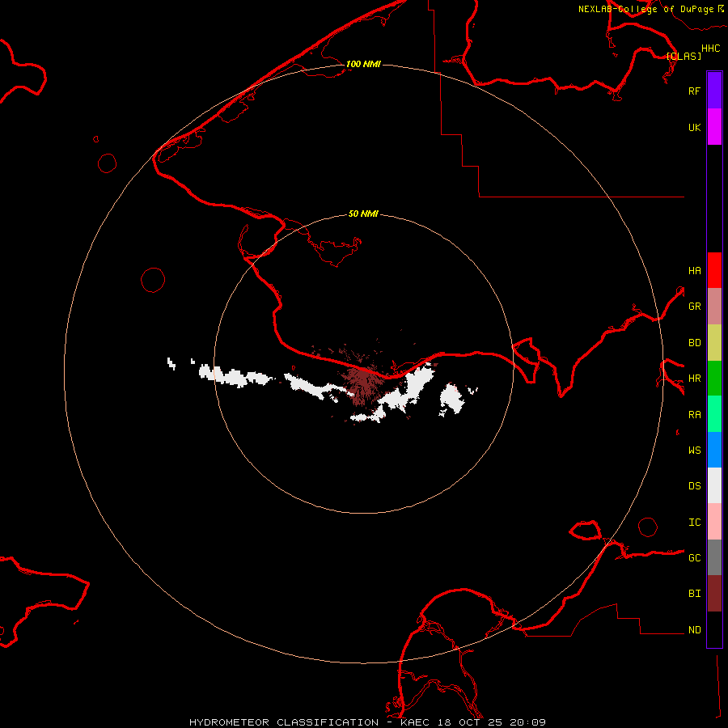The image size is (728, 728).
Task: Select the yellow BD legend swatch
Action: tap(714, 342)
